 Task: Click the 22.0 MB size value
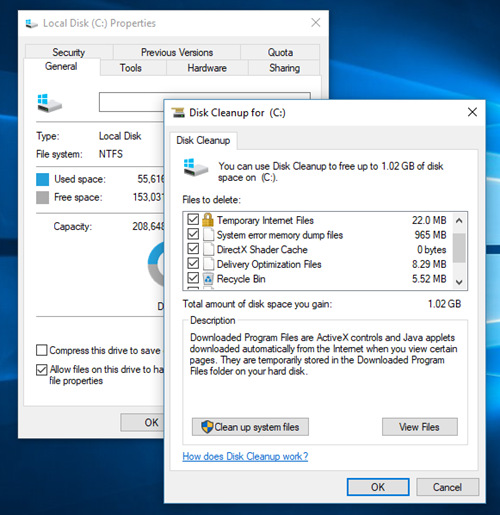(429, 220)
